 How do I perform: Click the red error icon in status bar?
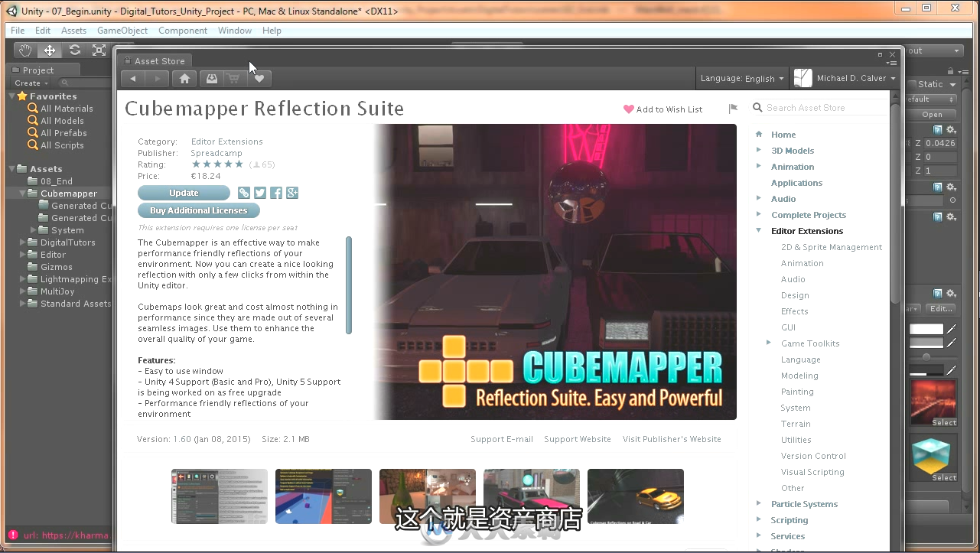coord(13,535)
